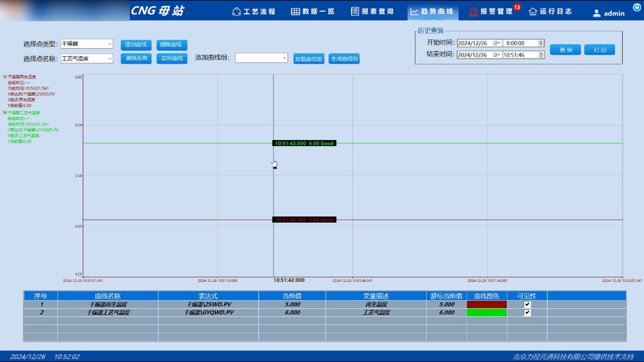Switch to the 趋势曲线 tab
Image resolution: width=644 pixels, height=362 pixels.
point(432,12)
